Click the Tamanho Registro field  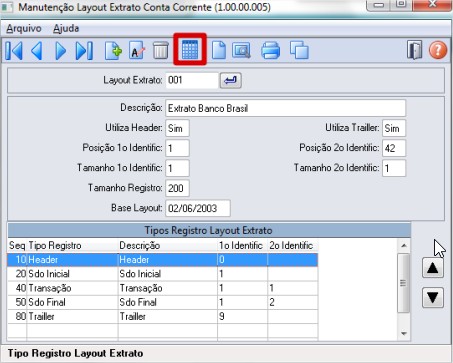[177, 188]
